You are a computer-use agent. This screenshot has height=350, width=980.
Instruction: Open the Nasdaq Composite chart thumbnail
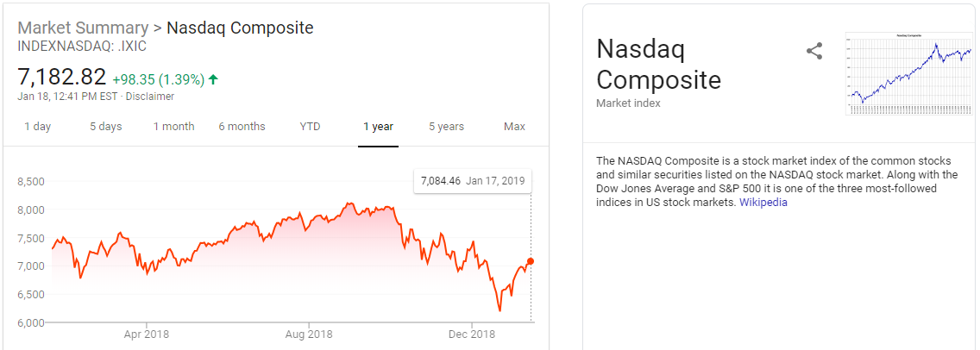[x=909, y=73]
